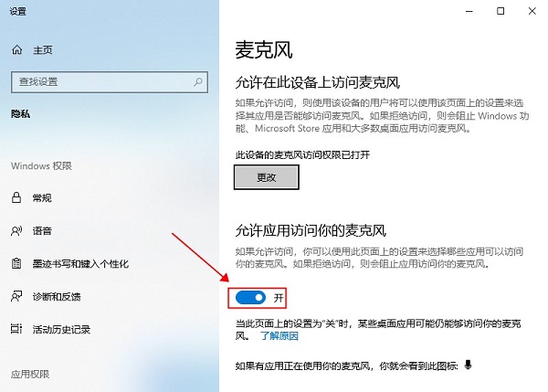Screen dimensions: 548x392
Task: Click the microphone indicator icon
Action: (x=468, y=366)
